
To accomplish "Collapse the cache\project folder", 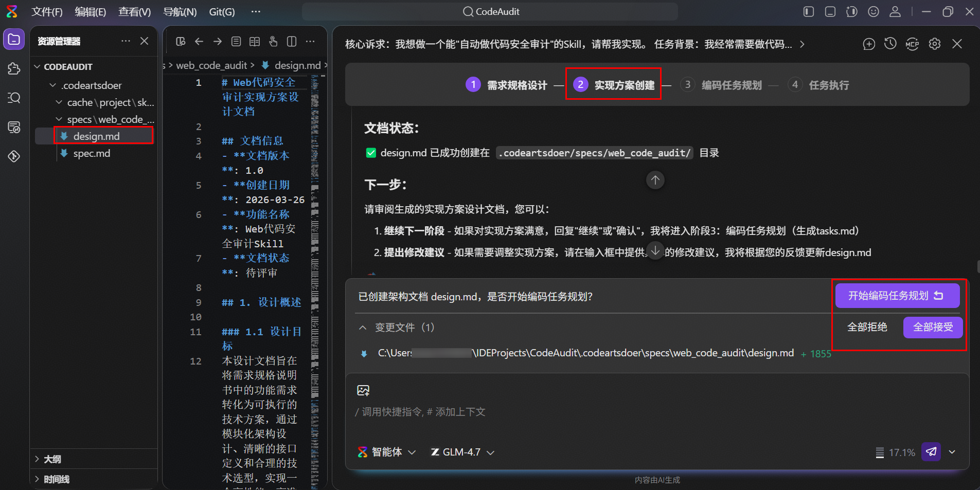I will 59,102.
